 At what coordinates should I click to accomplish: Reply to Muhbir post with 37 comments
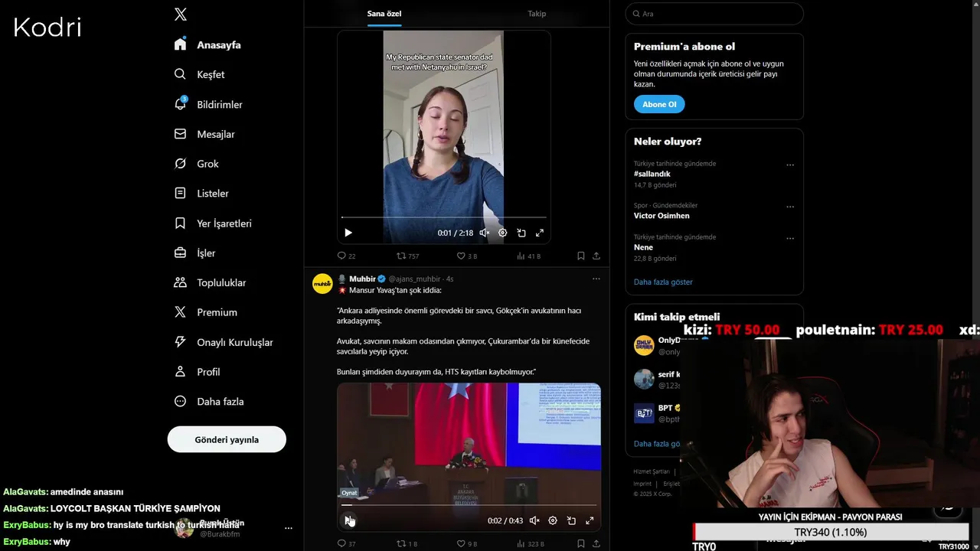(346, 543)
